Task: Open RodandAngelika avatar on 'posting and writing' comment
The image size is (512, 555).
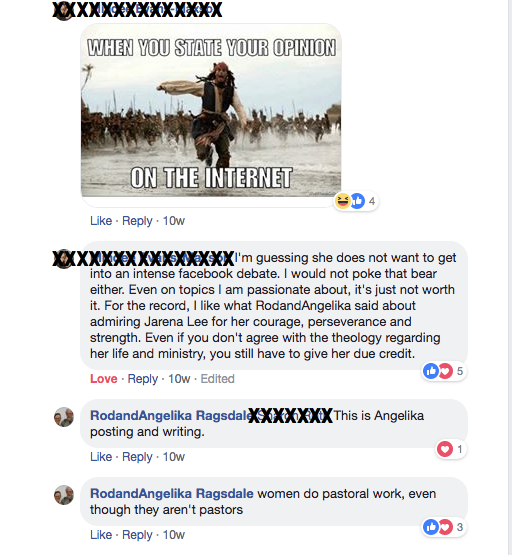Action: (64, 417)
